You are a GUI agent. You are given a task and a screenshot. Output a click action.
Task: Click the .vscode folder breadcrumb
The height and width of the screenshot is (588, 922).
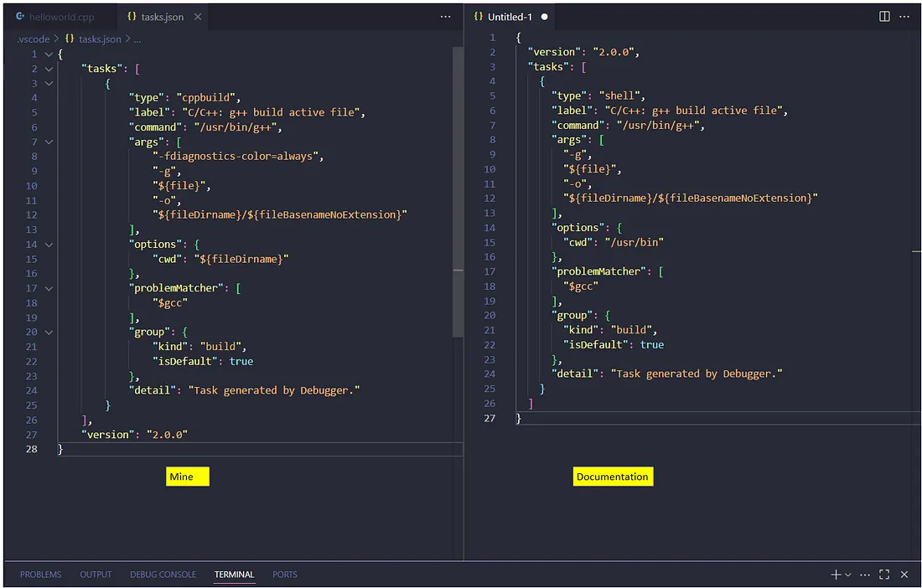tap(34, 39)
